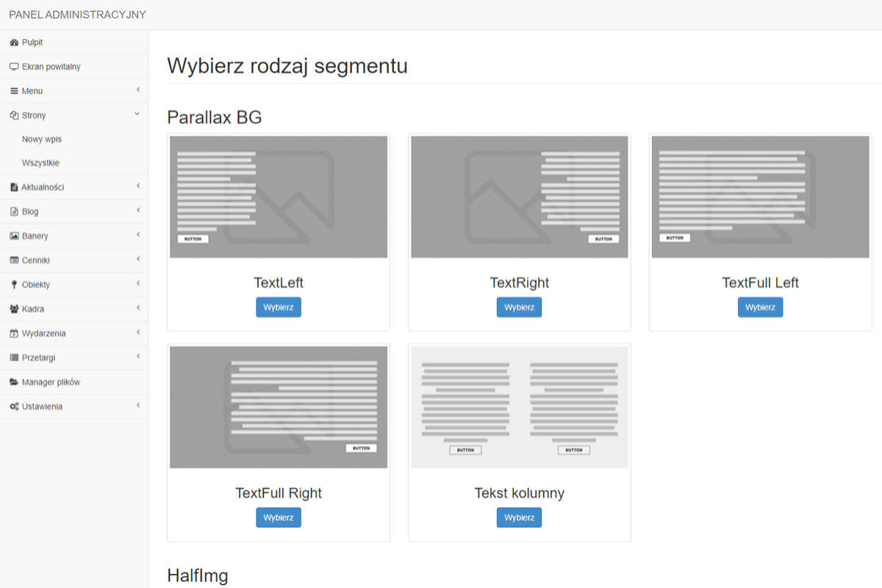
Task: Open Wszystkie pages list
Action: click(x=41, y=163)
